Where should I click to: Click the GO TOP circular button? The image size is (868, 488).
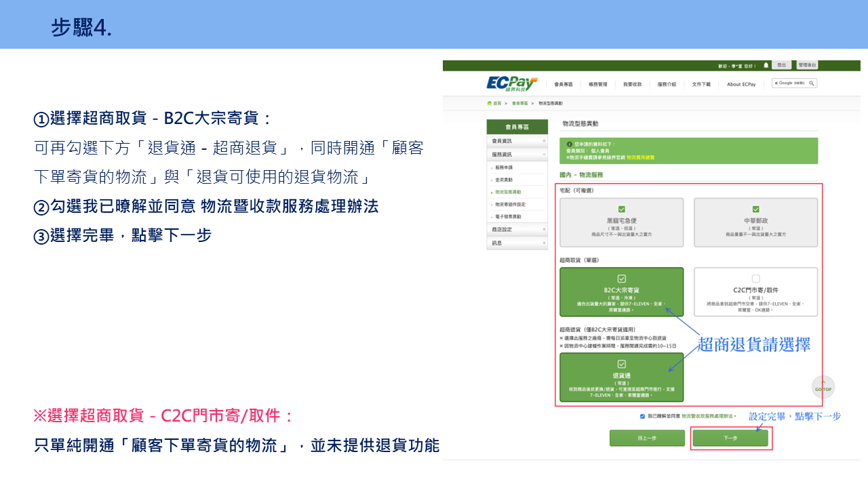coord(823,387)
